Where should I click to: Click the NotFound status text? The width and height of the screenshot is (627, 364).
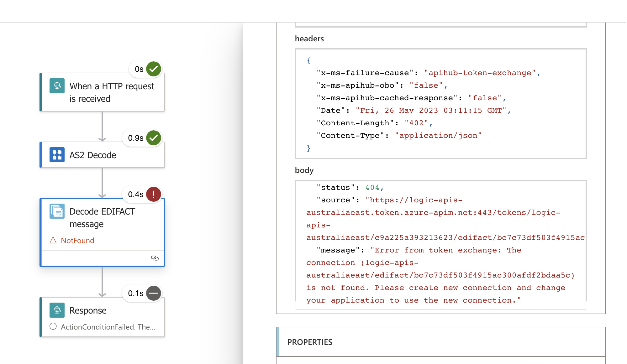(77, 240)
